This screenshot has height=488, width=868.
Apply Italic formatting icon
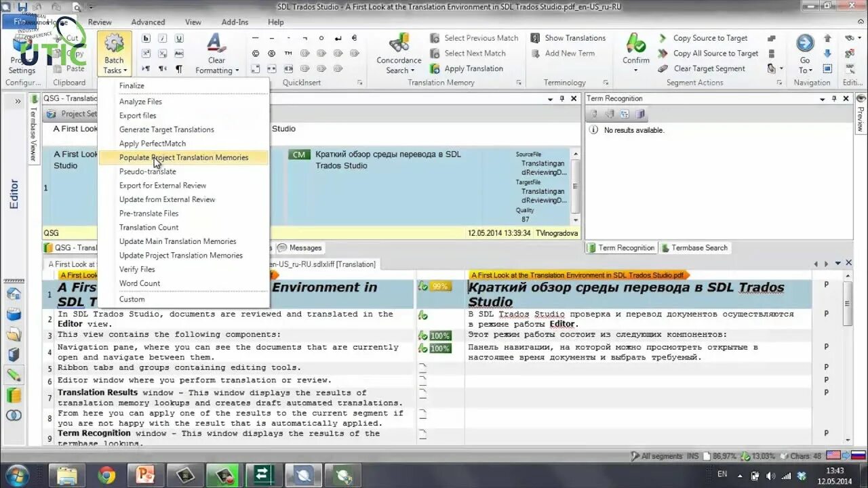[x=163, y=38]
